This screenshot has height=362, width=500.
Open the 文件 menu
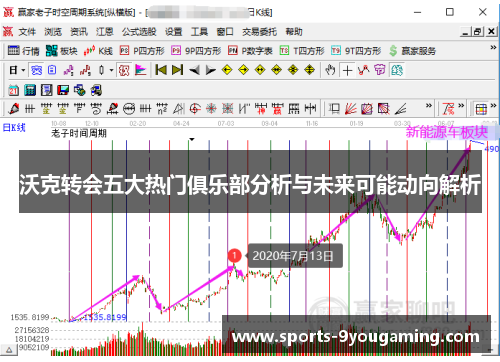click(27, 32)
